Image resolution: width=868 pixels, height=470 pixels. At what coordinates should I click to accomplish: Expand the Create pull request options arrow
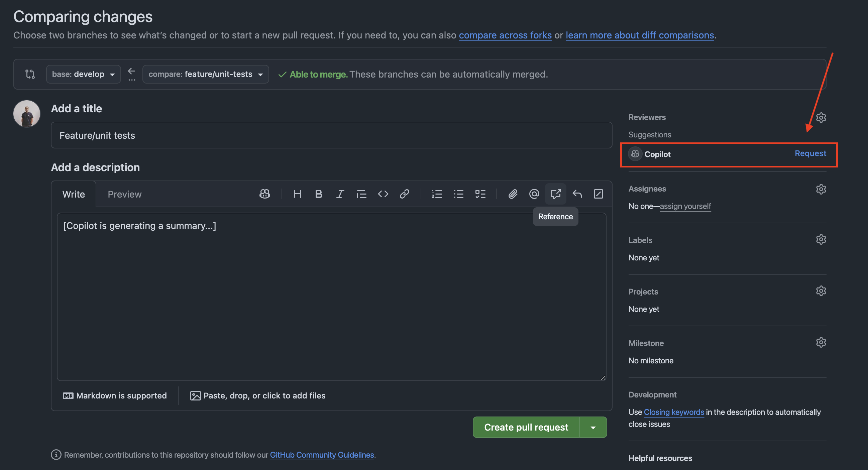pyautogui.click(x=593, y=427)
